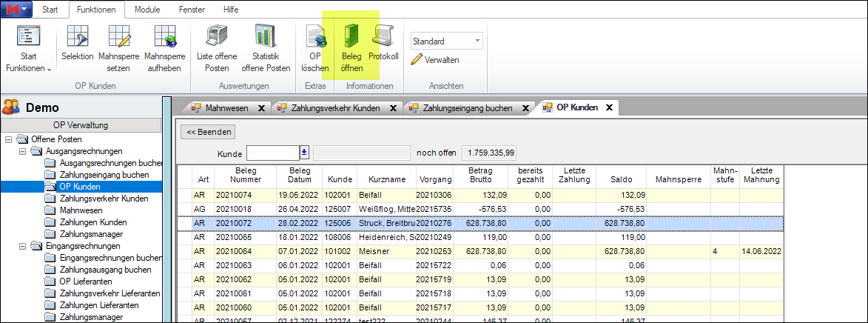Click the Kunde input field

(272, 153)
